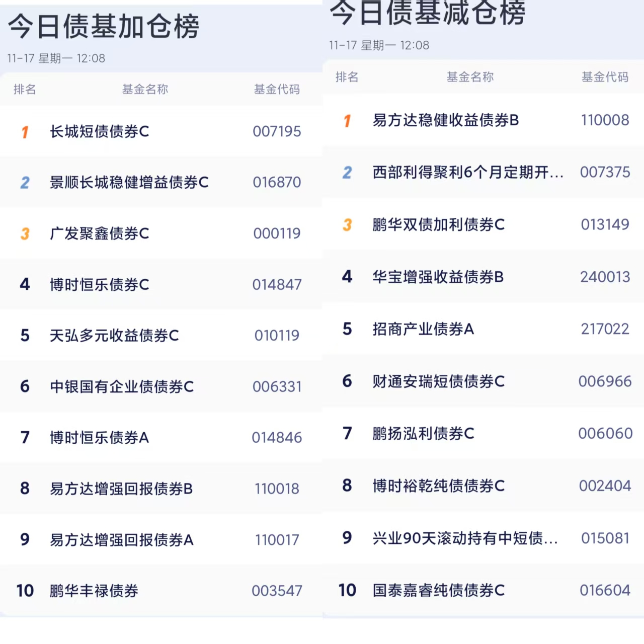Open fund 财通安瑞短债债券C
This screenshot has height=644, width=644.
(438, 381)
